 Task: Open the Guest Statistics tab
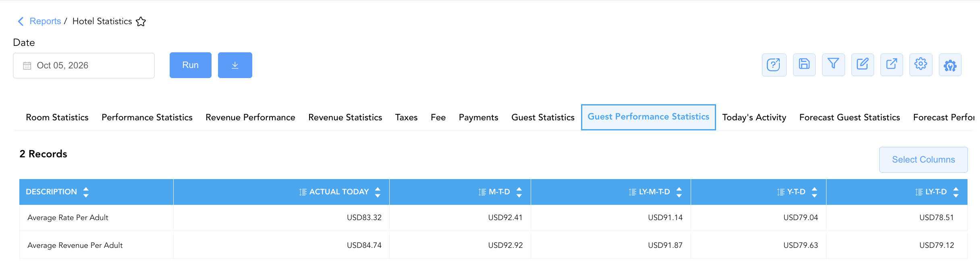[543, 118]
